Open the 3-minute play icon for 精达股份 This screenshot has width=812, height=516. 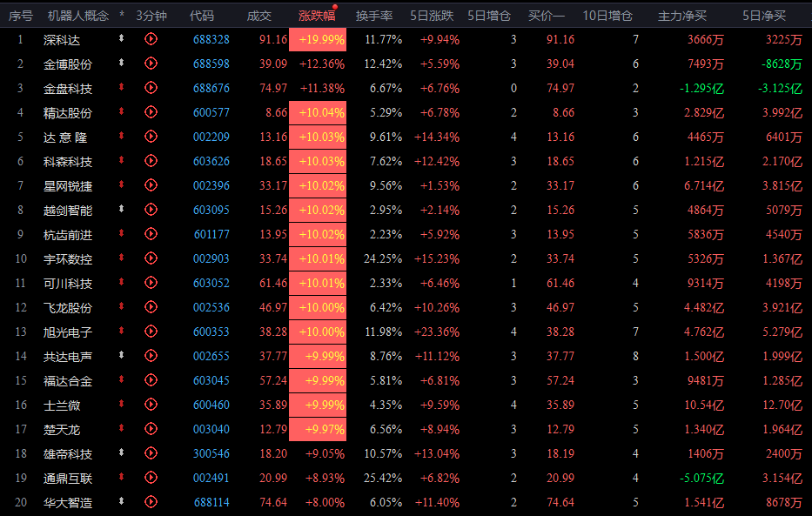coord(151,111)
